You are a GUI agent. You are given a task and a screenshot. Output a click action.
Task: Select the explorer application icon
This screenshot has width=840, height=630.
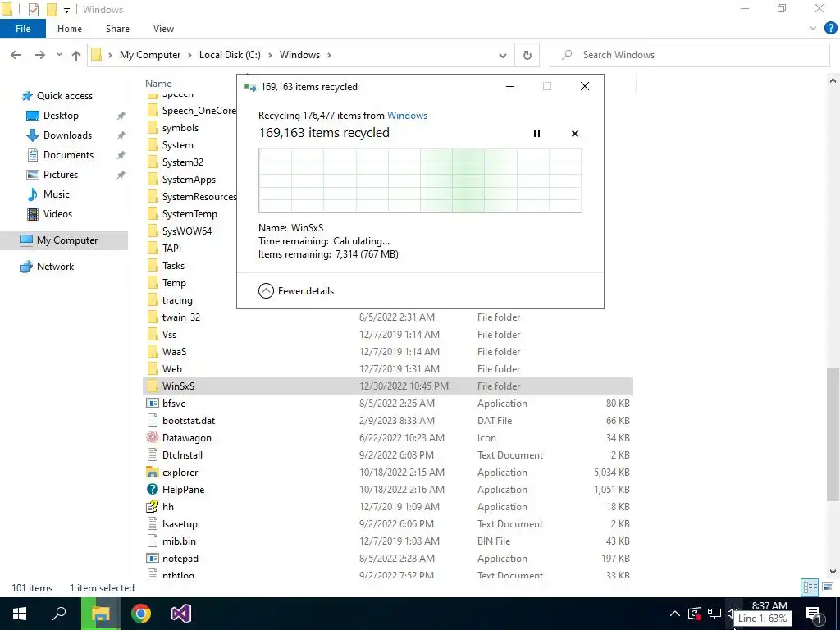click(x=153, y=472)
